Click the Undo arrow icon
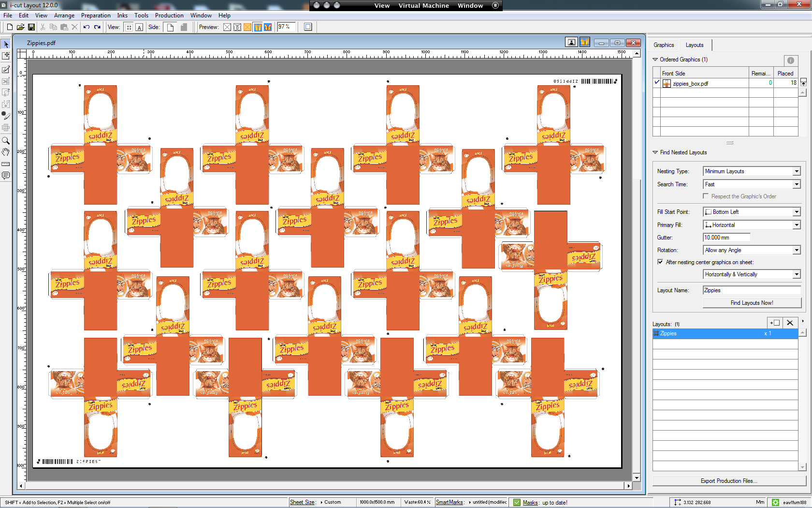 pos(87,27)
